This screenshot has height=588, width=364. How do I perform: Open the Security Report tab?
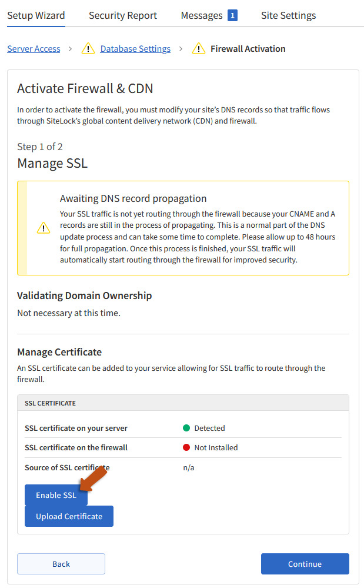click(123, 16)
